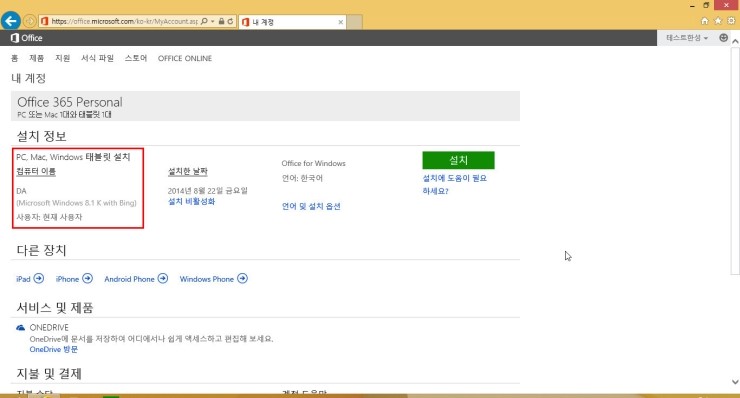The width and height of the screenshot is (740, 398).
Task: Click the 설치한 날짜 column header
Action: (x=188, y=171)
